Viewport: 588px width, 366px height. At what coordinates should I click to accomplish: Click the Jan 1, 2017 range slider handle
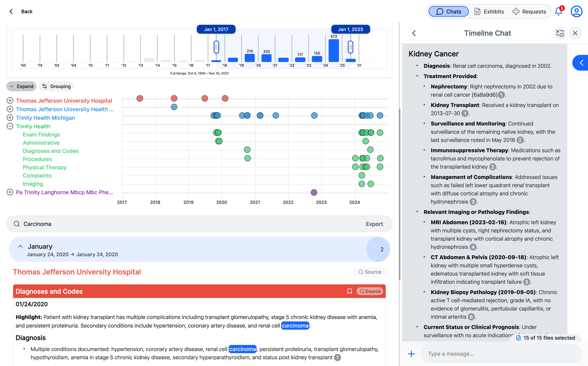[x=216, y=47]
